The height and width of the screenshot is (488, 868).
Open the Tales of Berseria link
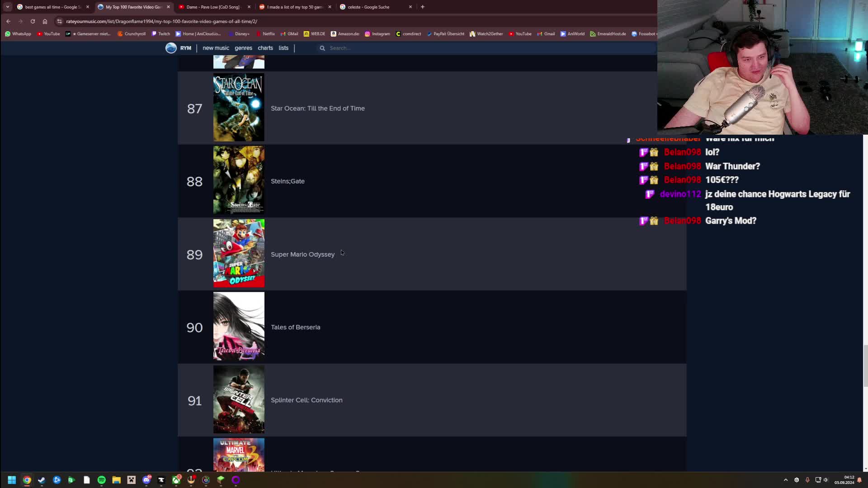coord(295,327)
